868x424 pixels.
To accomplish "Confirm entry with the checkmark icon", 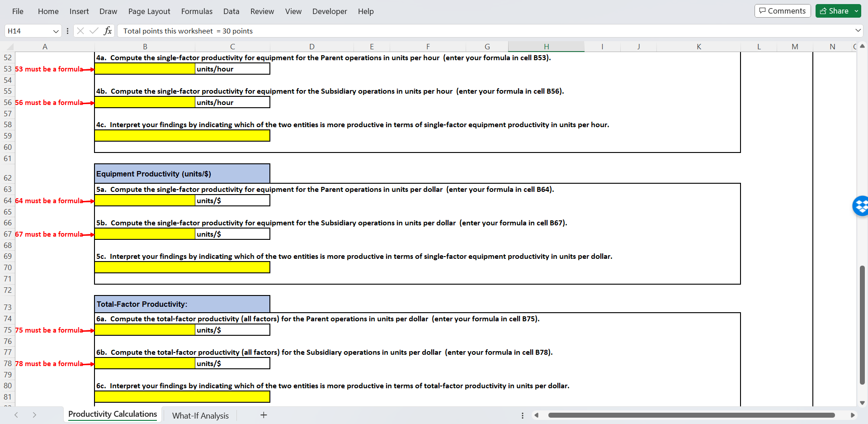I will [x=94, y=31].
